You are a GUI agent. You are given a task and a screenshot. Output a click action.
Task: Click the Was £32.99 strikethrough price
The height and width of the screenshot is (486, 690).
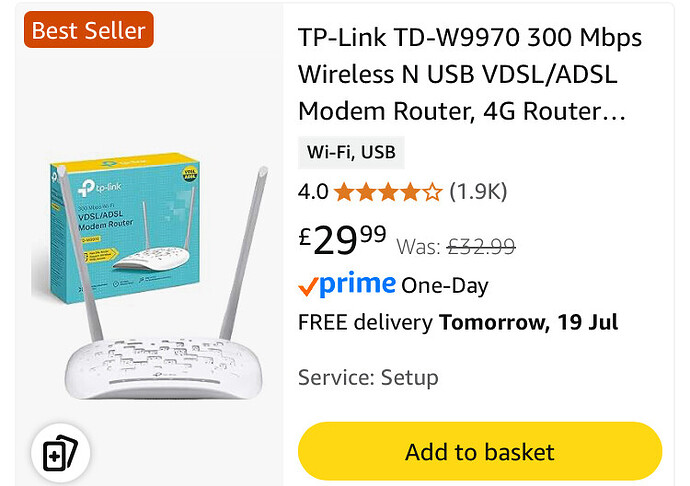click(456, 246)
